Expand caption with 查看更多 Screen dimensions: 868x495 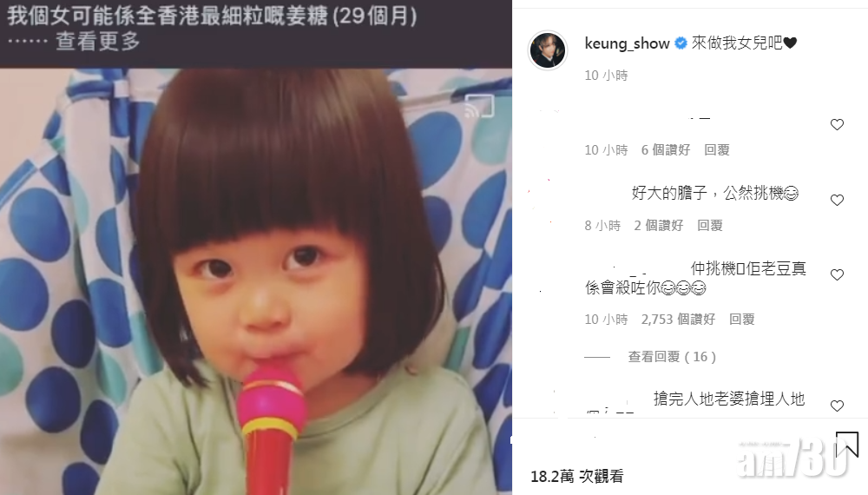coord(98,41)
